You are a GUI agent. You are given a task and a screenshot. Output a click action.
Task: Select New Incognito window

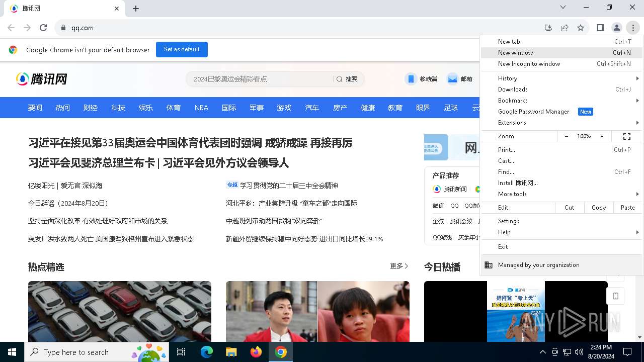(561, 64)
